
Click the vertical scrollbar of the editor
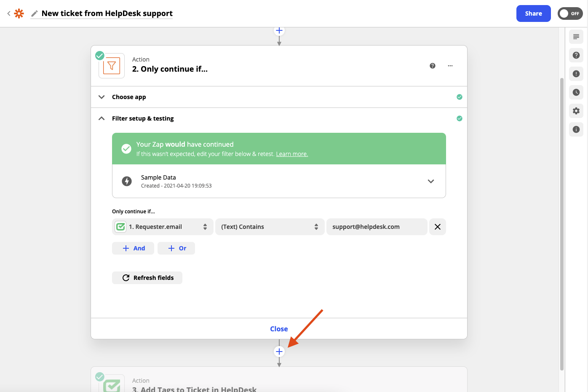562,223
